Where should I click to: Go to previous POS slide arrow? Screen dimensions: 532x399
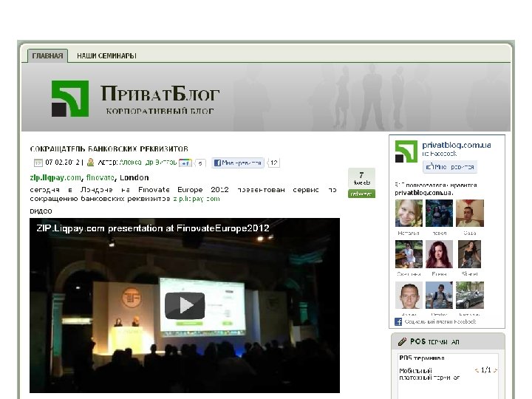coord(477,370)
